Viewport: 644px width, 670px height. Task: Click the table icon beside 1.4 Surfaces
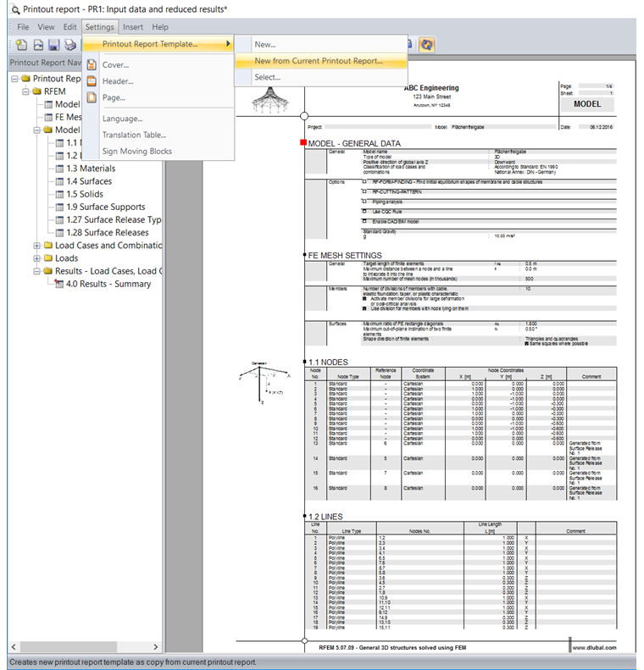60,181
